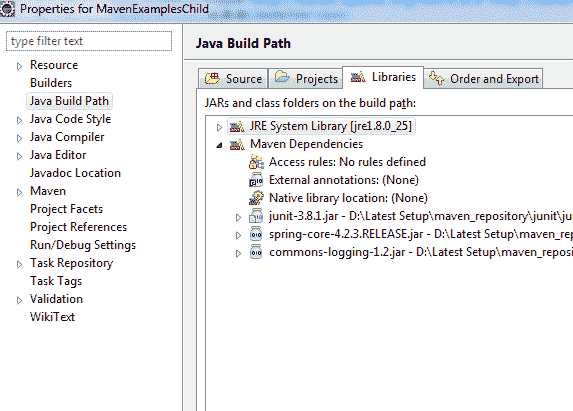Expand the Validation category
Screen dimensions: 573x411
click(x=19, y=300)
